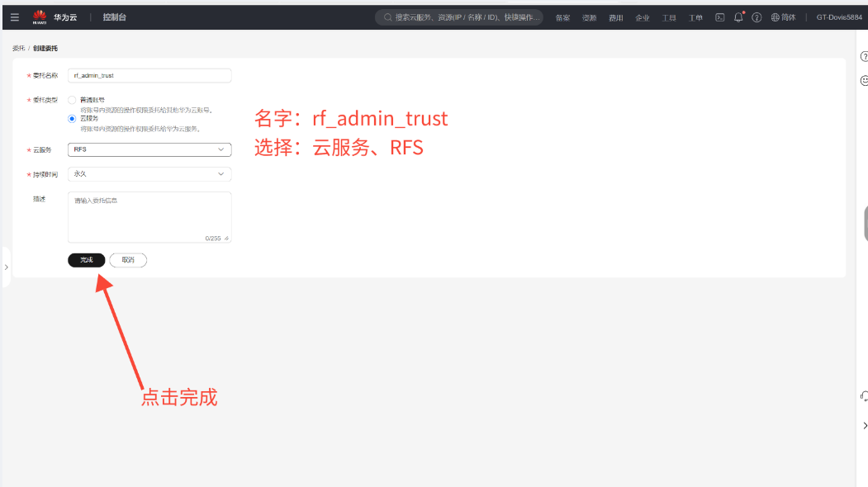This screenshot has height=487, width=868.
Task: Click the 完成 button
Action: pyautogui.click(x=86, y=260)
